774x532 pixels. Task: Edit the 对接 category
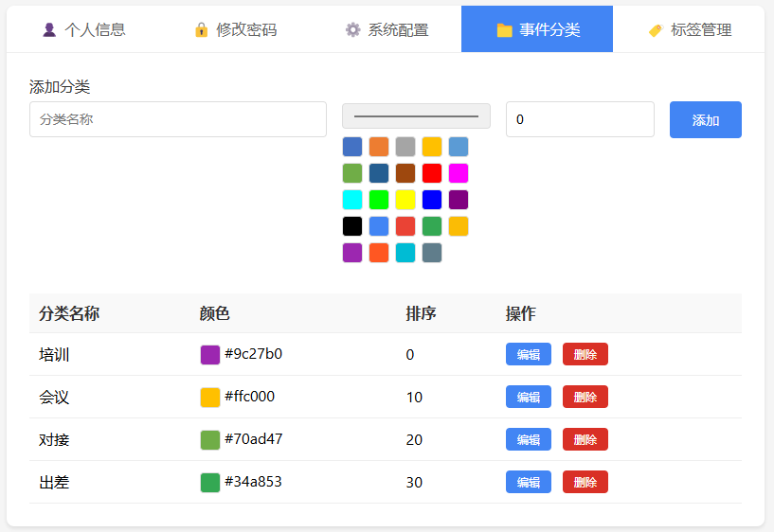[x=529, y=439]
